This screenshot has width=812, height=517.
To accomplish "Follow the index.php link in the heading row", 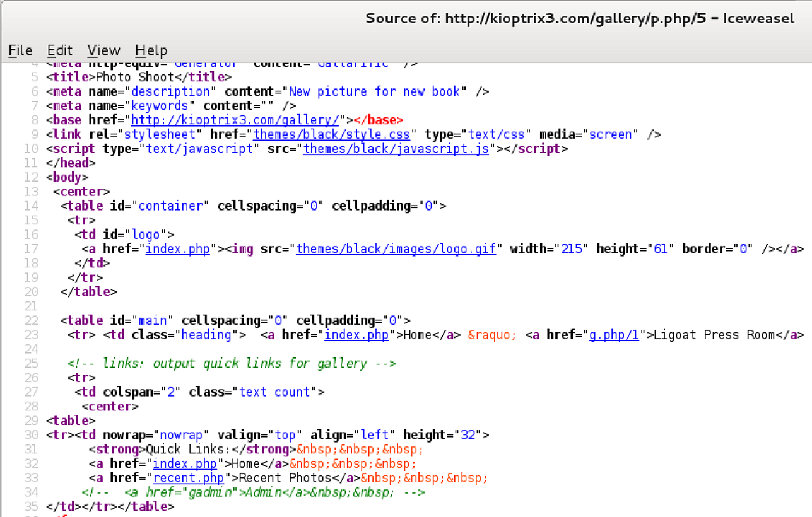I will point(356,335).
